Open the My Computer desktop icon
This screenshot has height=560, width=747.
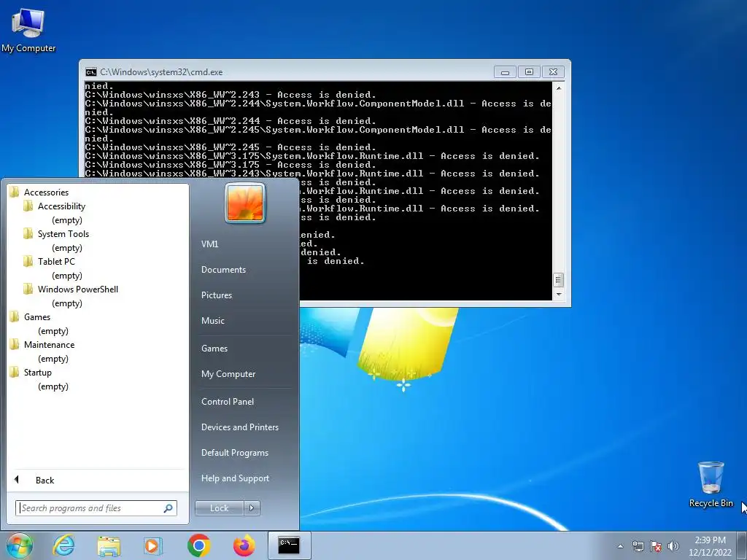pyautogui.click(x=28, y=29)
